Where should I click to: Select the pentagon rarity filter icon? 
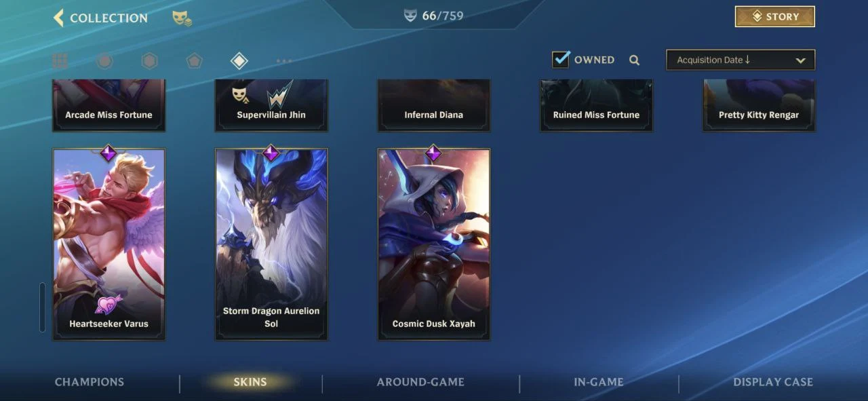tap(195, 61)
